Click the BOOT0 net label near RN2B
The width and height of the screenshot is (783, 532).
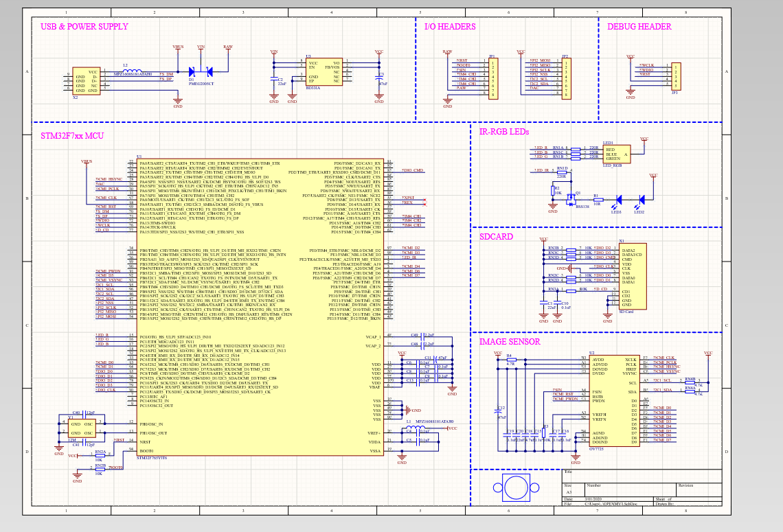click(x=116, y=467)
